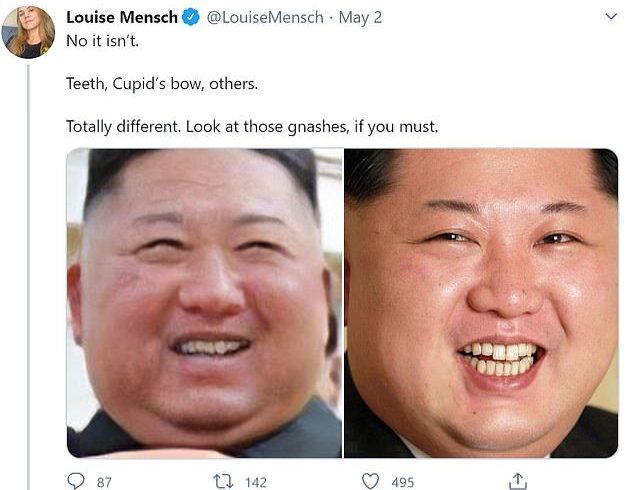Open the @LouiseMensch handle link
The image size is (634, 490).
point(265,17)
